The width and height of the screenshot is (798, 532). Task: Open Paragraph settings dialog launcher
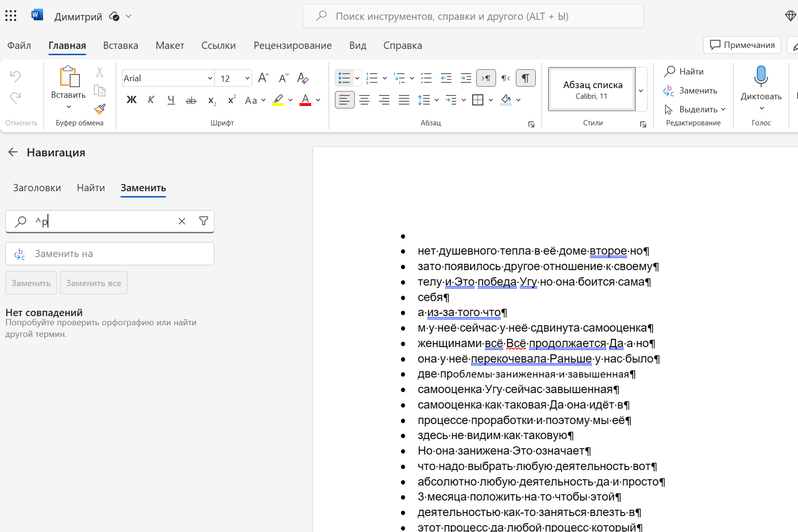tap(531, 124)
